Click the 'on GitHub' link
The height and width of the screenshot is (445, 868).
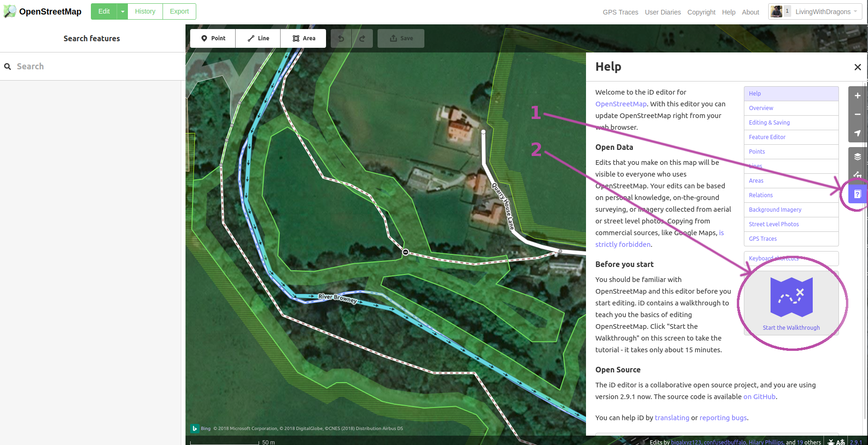pyautogui.click(x=759, y=397)
